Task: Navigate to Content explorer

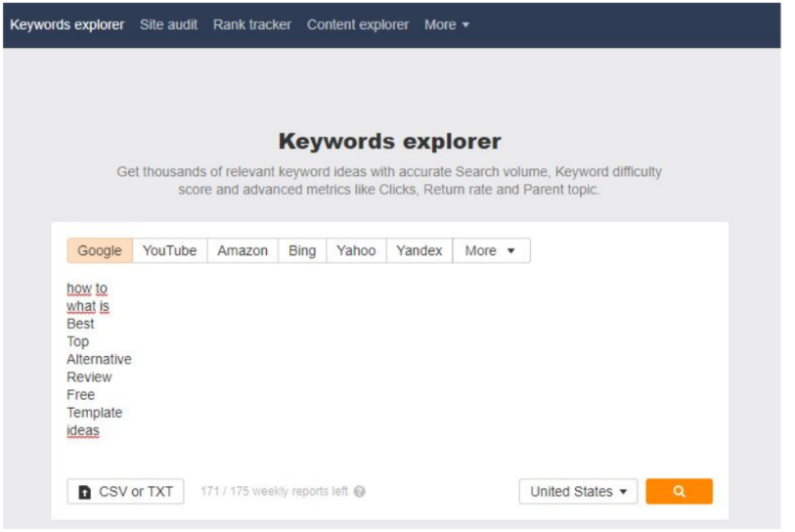Action: pos(358,24)
